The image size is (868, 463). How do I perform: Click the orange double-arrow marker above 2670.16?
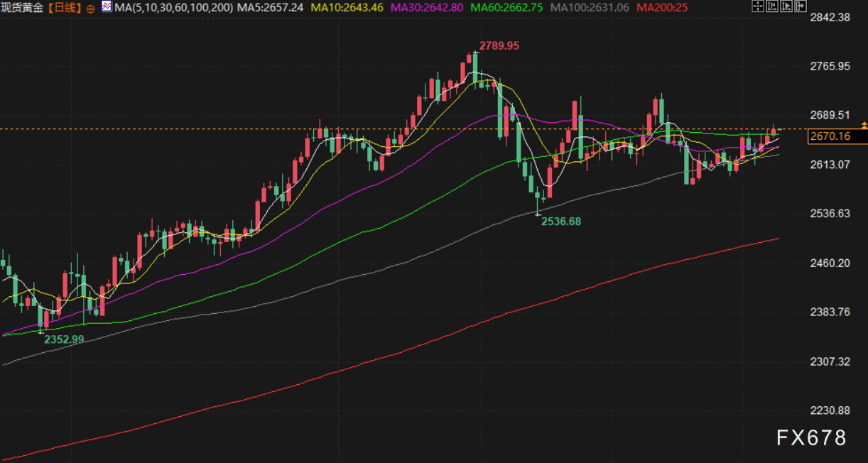(864, 125)
